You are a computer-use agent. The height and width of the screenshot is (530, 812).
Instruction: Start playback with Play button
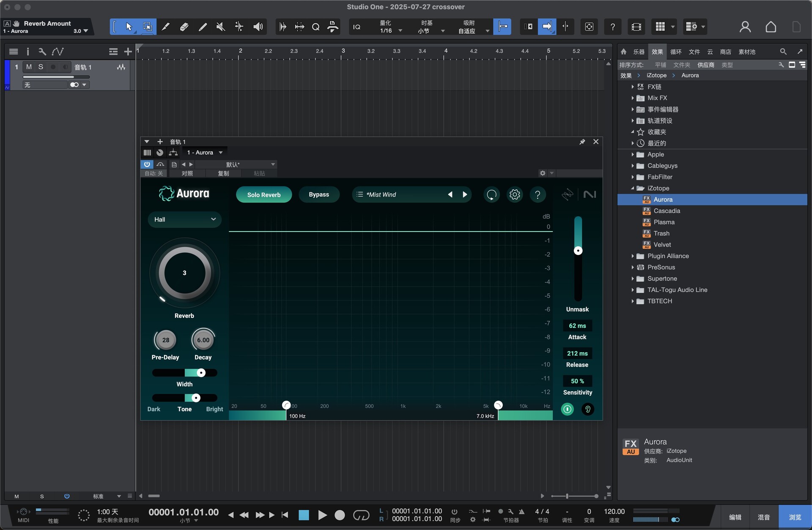(322, 515)
